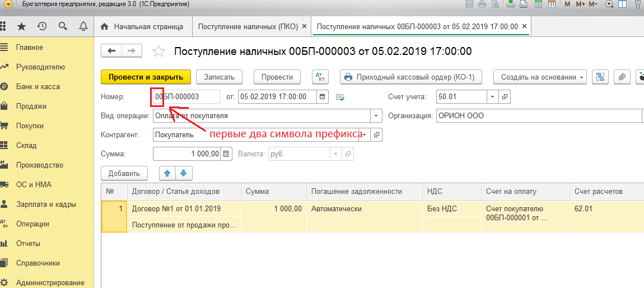Click into the Сумма amount field
This screenshot has height=288, width=644.
[186, 154]
